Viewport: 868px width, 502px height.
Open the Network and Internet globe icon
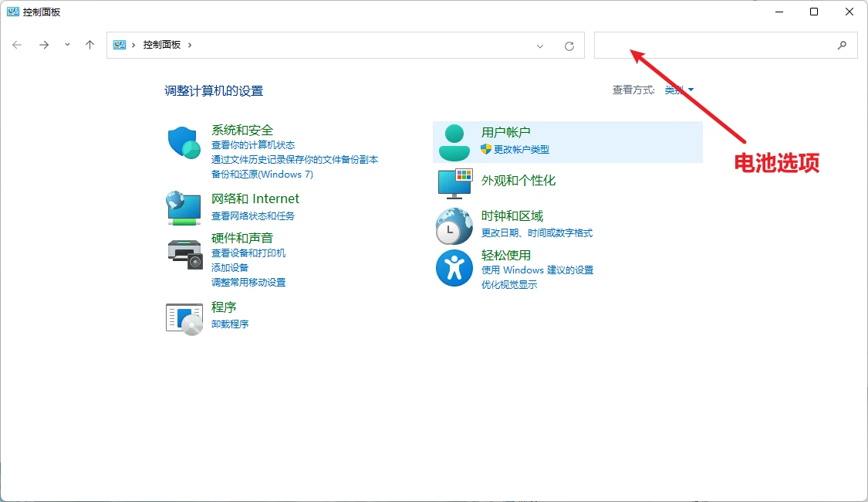[183, 209]
